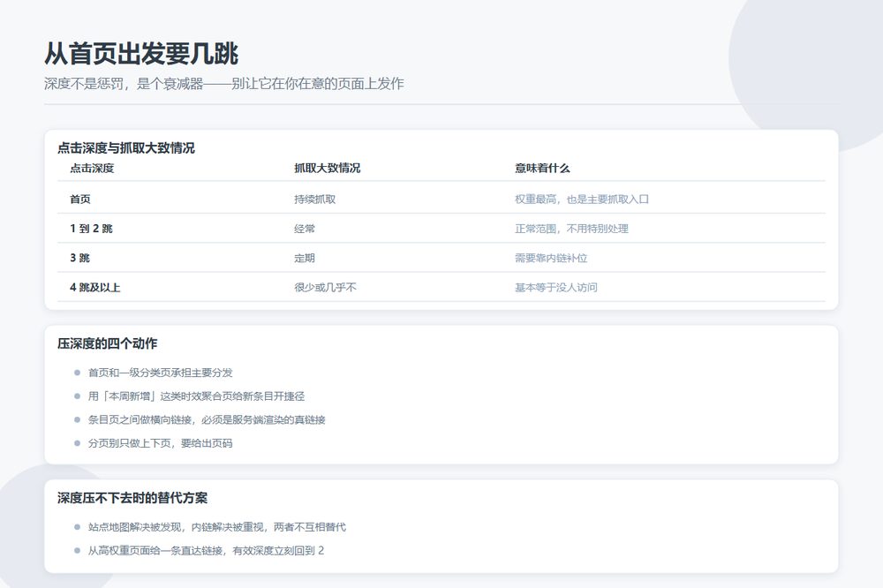Viewport: 883px width, 588px height.
Task: Click the title 从首页出发要几跳
Action: tap(141, 54)
